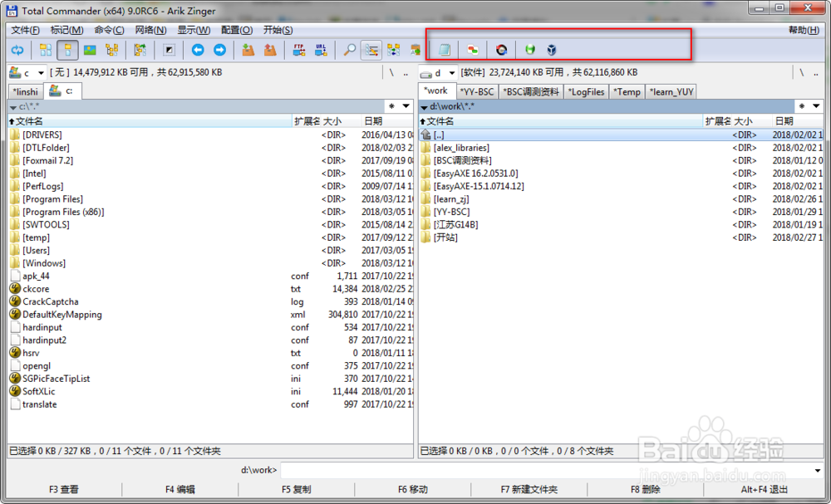
Task: Click the round black-red toolbar icon
Action: (501, 51)
